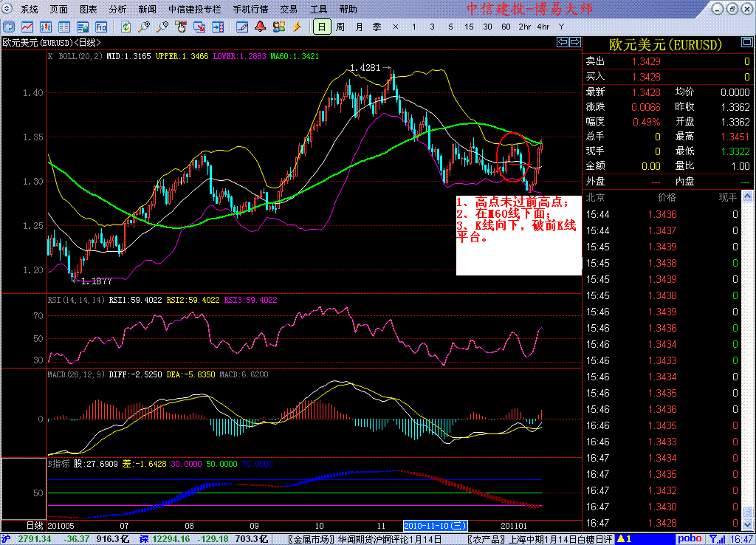This screenshot has width=756, height=545.
Task: Click the yellow warning icon in status bar
Action: coord(621,539)
